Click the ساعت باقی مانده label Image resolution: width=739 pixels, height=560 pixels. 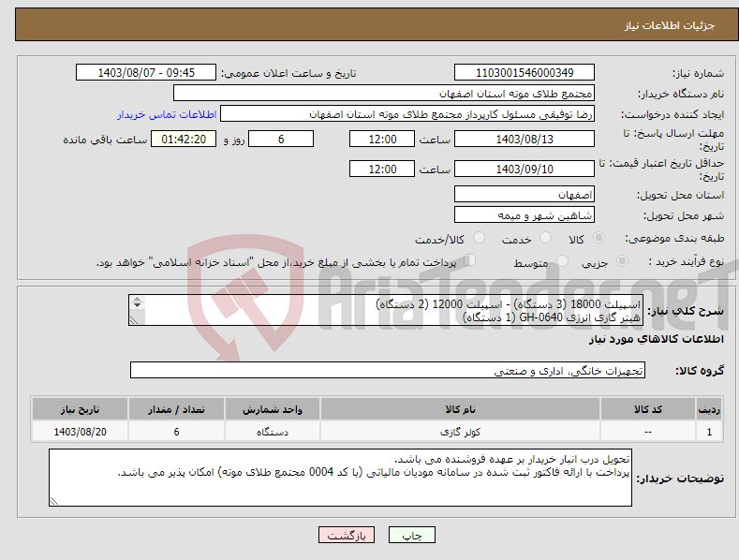coord(105,140)
